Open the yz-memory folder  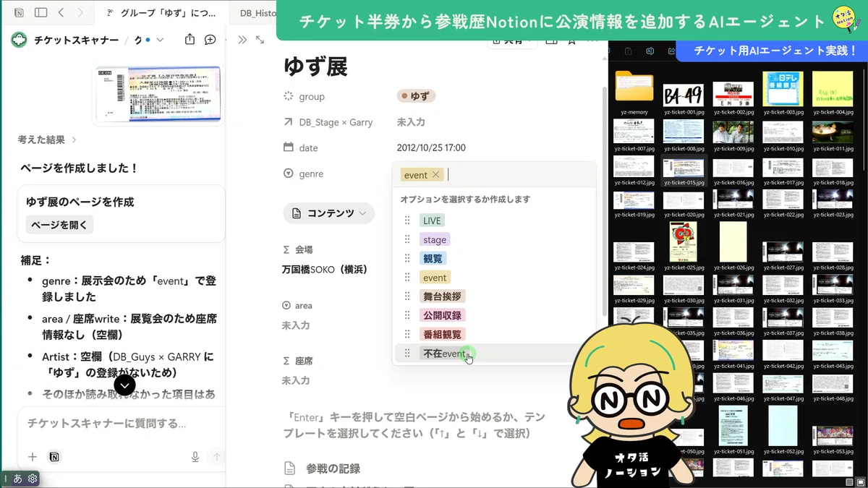[x=634, y=88]
